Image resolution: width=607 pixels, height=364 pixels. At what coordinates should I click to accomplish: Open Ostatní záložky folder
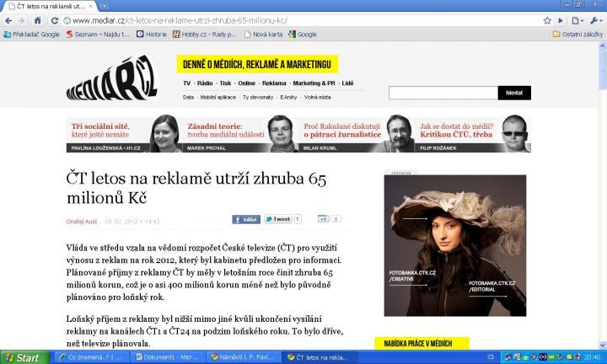[577, 34]
